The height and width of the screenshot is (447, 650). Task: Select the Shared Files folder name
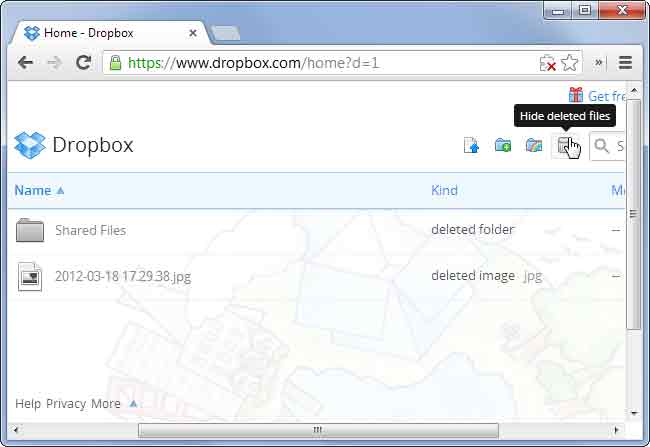tap(91, 230)
